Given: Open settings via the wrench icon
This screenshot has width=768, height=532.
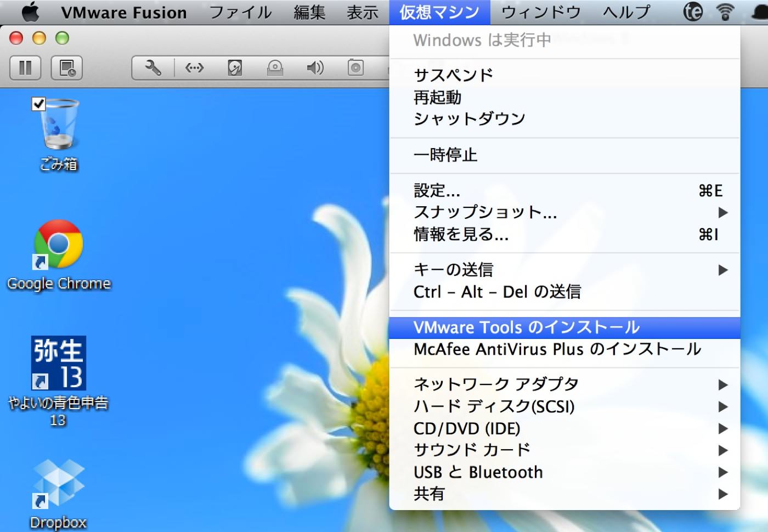Looking at the screenshot, I should tap(153, 68).
